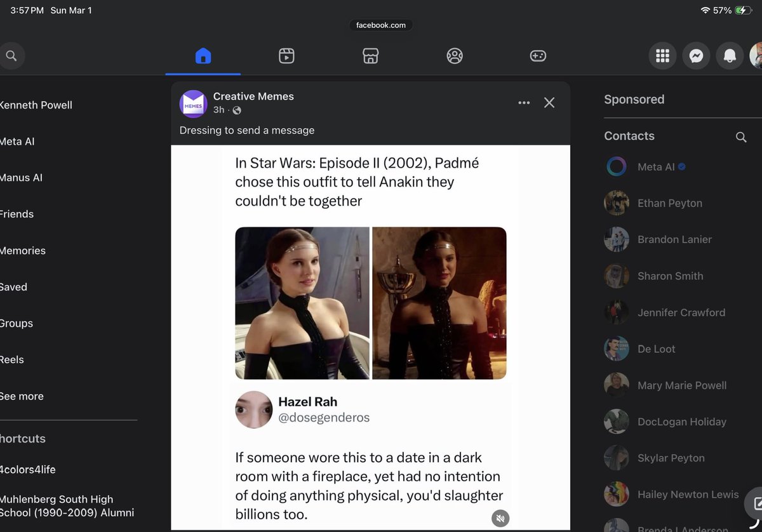
Task: Click De Loot's contact avatar
Action: click(617, 349)
